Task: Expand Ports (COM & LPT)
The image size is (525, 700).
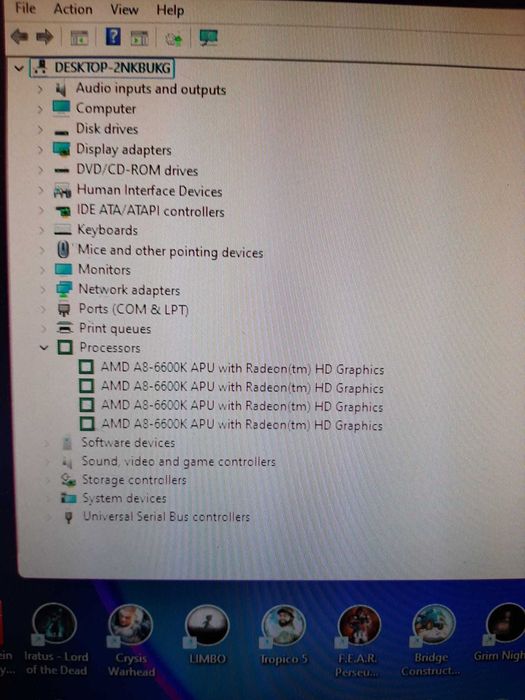Action: coord(43,309)
